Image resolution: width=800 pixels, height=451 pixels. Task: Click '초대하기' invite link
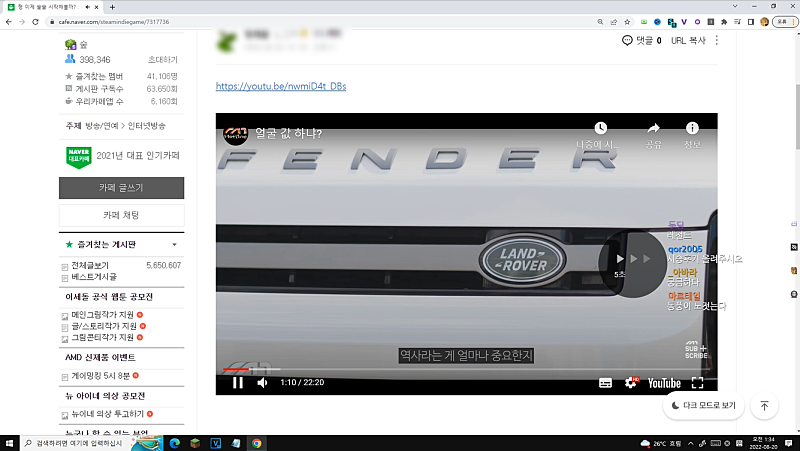click(x=163, y=60)
